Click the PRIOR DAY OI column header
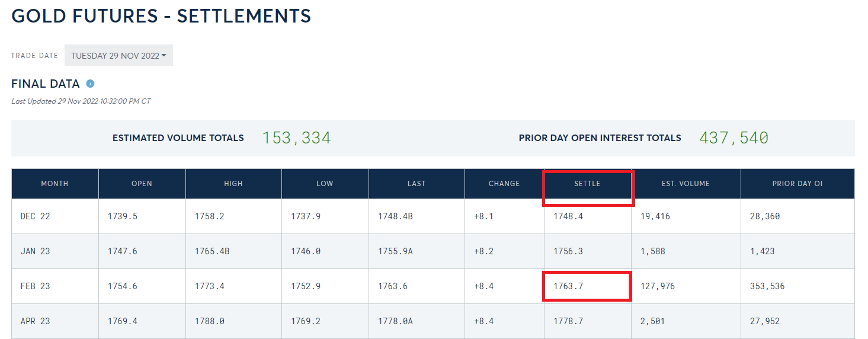 click(797, 184)
